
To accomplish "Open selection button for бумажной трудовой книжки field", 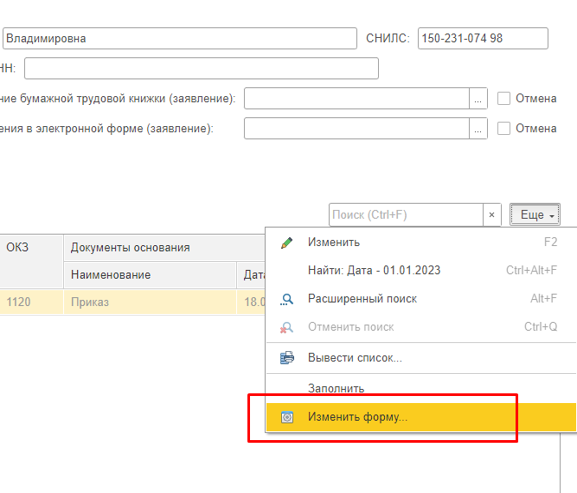I will (478, 98).
